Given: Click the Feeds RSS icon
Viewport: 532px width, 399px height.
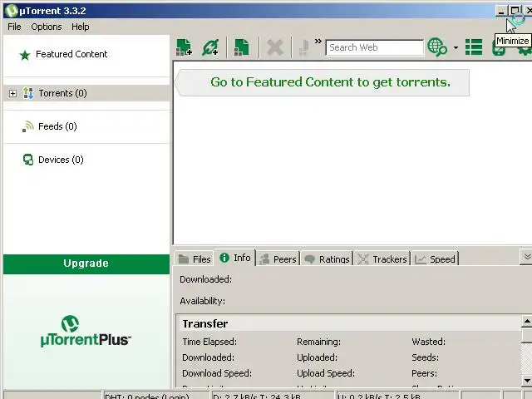Looking at the screenshot, I should (28, 126).
